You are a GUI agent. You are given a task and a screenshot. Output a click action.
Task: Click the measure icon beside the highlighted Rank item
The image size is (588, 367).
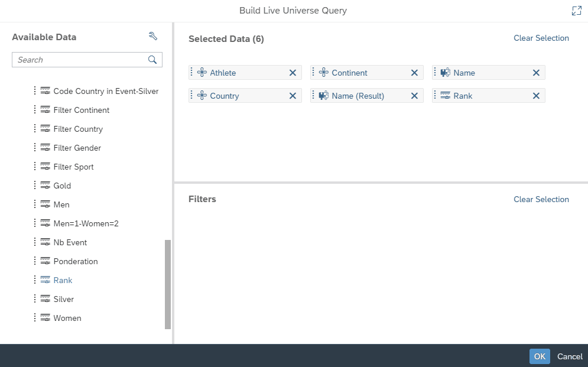[x=44, y=280]
